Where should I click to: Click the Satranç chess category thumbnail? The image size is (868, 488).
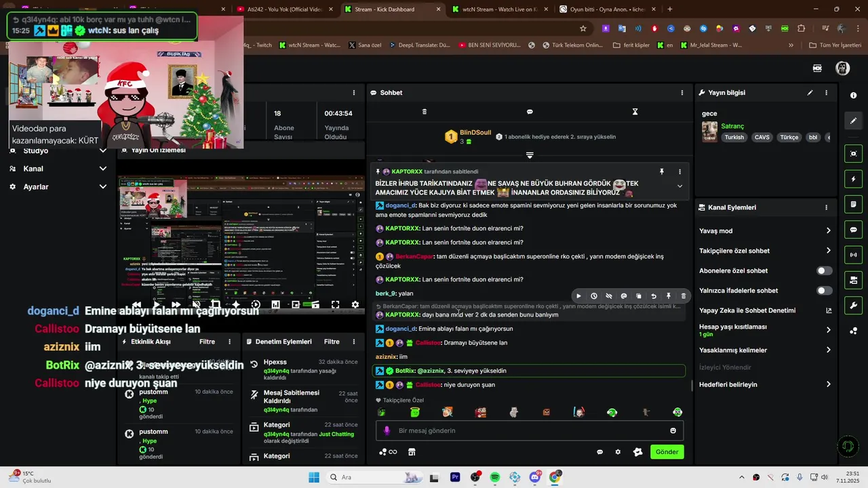pos(709,131)
